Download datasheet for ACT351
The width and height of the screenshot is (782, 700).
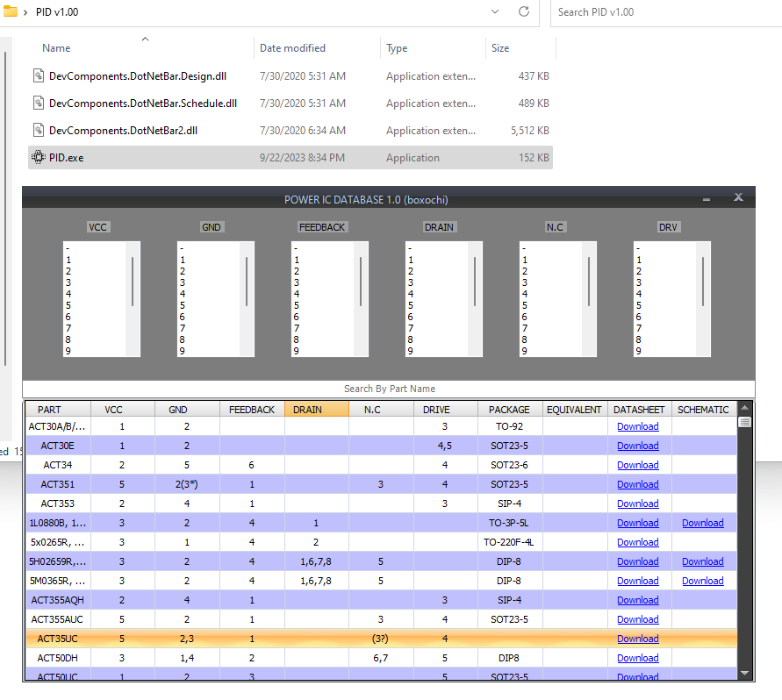click(638, 484)
